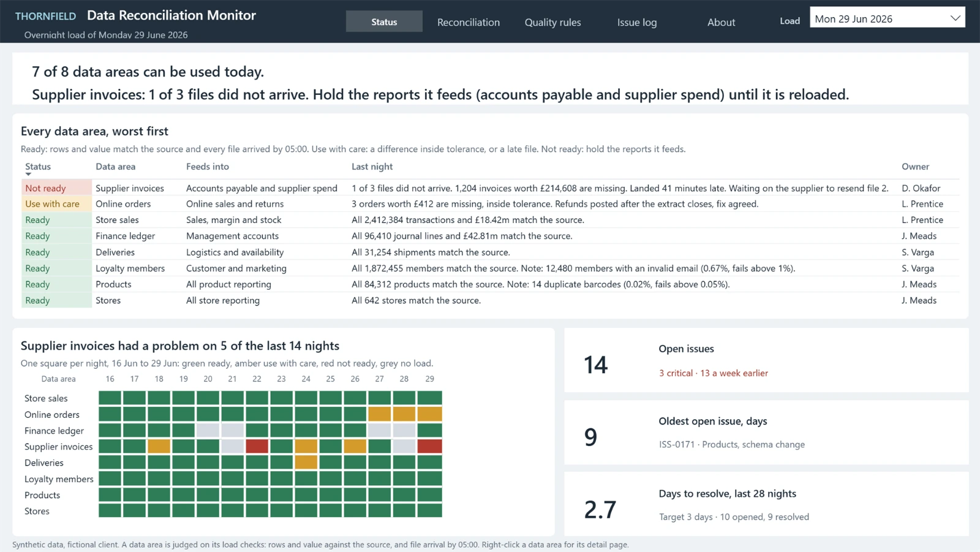This screenshot has width=980, height=552.
Task: Click 'Management accounts' in the Feeds into column
Action: pos(232,236)
